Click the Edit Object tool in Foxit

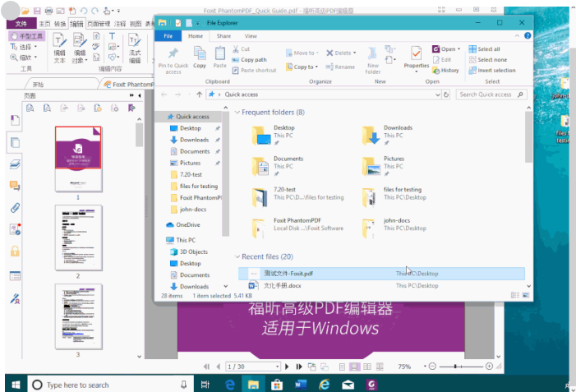[x=80, y=48]
